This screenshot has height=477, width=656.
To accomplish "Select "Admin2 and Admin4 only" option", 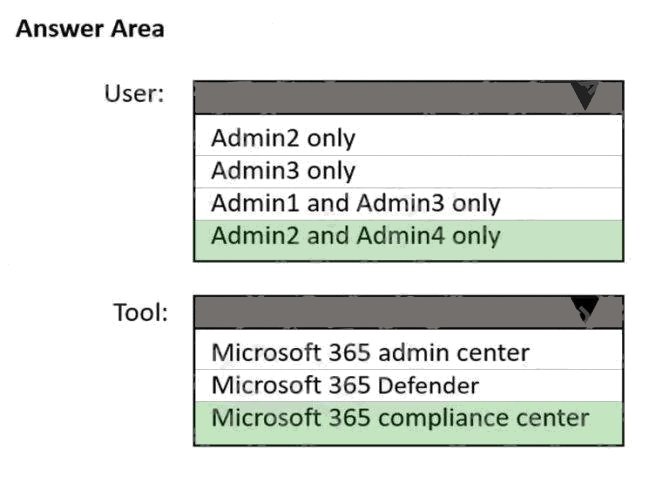I will [x=355, y=236].
